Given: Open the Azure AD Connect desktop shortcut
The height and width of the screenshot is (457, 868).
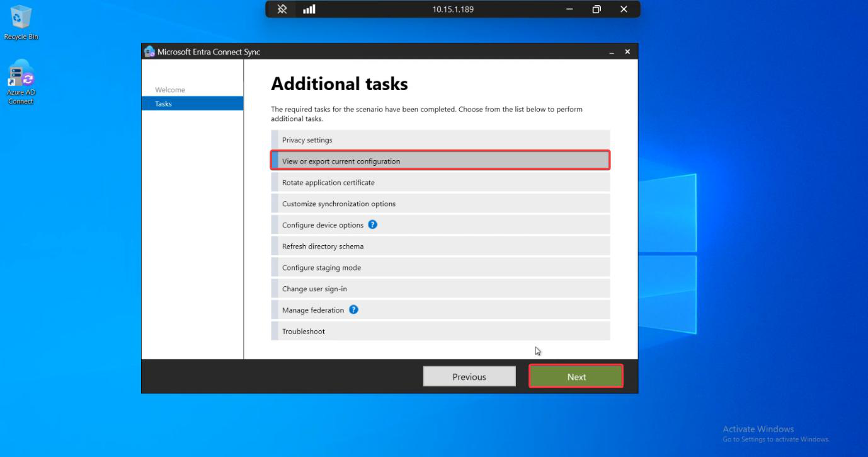Looking at the screenshot, I should [x=21, y=83].
